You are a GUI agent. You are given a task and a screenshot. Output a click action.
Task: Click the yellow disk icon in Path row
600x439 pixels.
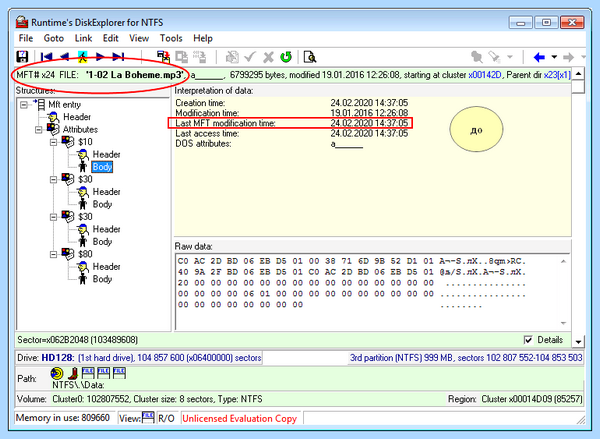(x=57, y=372)
